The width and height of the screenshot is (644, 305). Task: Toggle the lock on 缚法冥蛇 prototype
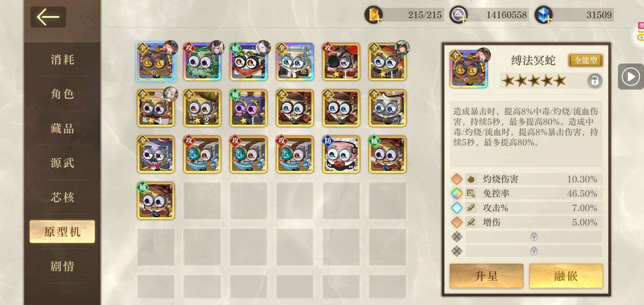595,80
